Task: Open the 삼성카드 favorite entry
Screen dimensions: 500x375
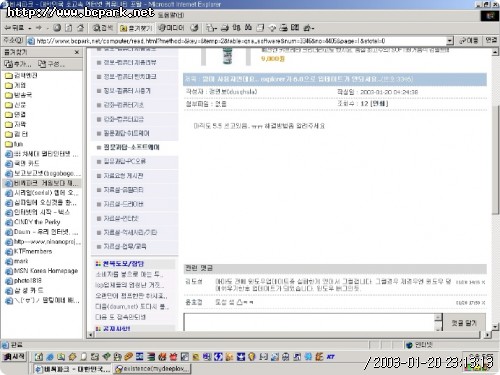Action: [24, 290]
